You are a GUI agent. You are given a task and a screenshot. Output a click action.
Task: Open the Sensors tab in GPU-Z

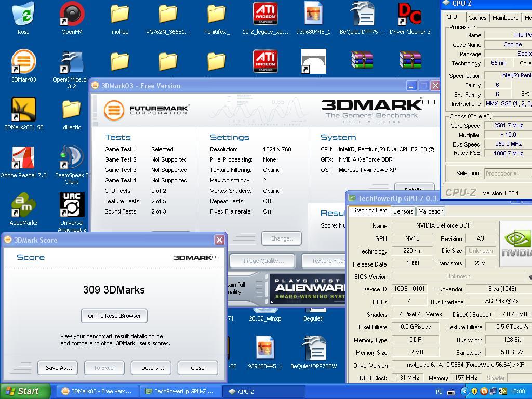click(403, 211)
